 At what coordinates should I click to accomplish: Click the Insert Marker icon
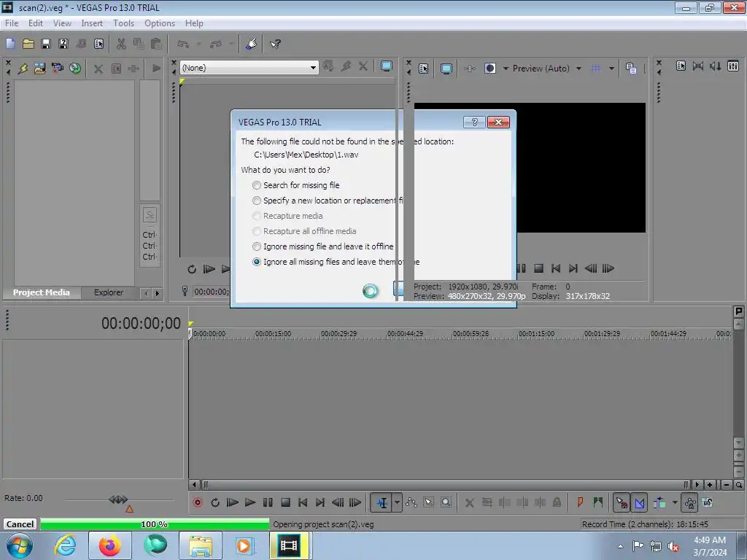[580, 502]
